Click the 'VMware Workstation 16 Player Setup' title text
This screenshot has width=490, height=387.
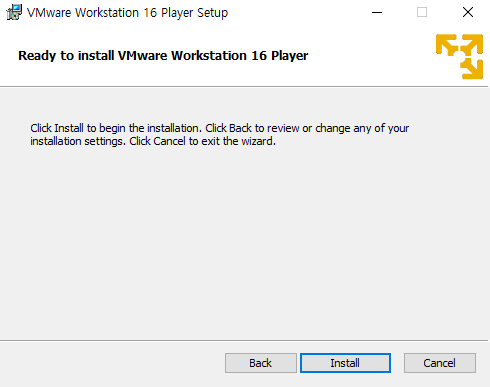127,13
